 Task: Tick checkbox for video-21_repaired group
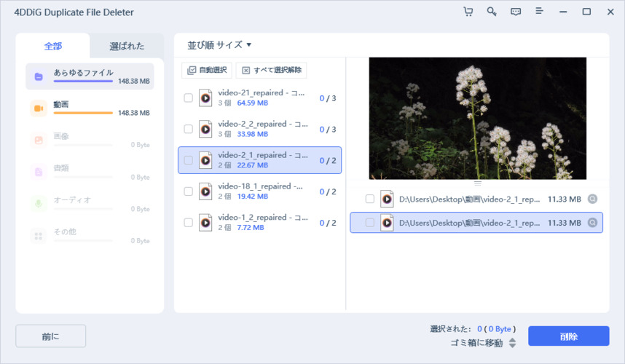188,98
